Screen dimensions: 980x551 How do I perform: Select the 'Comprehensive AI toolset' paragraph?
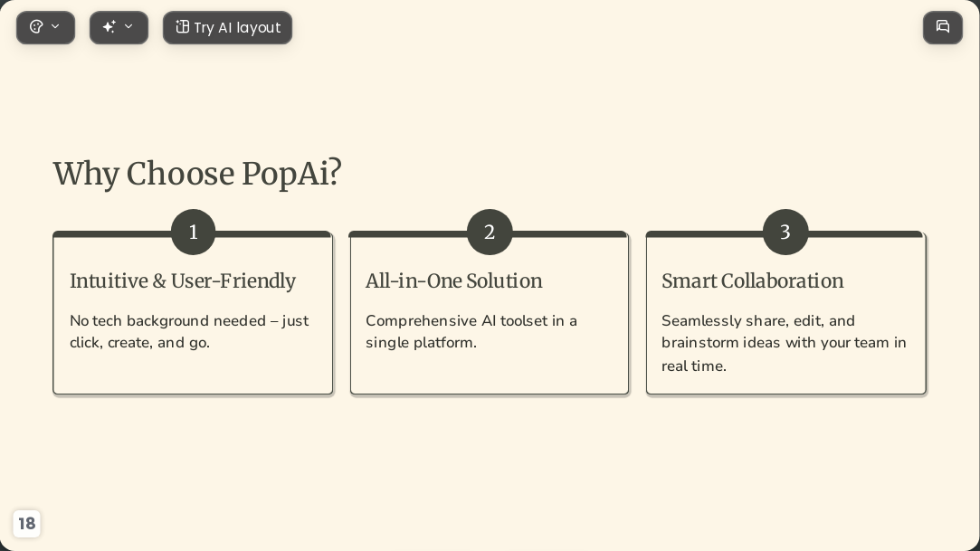click(471, 332)
